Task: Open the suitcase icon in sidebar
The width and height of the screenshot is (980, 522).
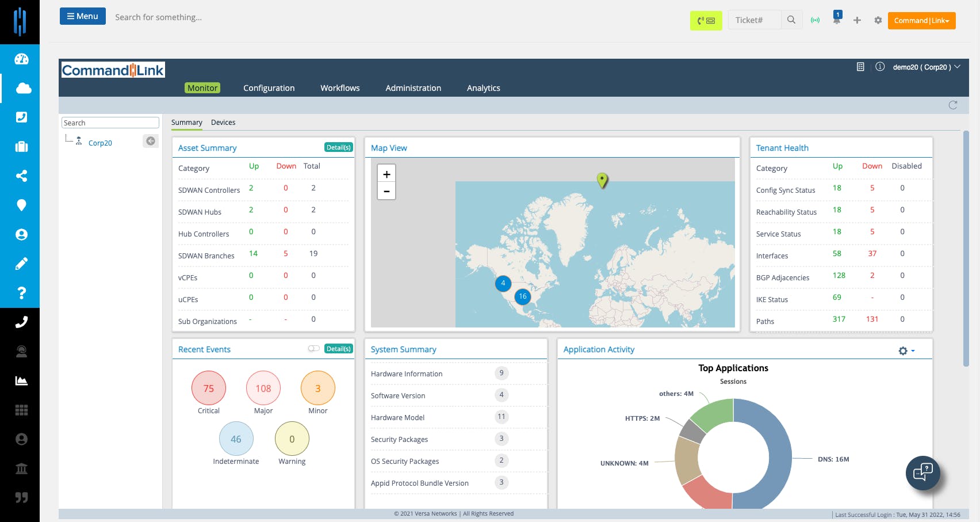Action: (x=21, y=146)
